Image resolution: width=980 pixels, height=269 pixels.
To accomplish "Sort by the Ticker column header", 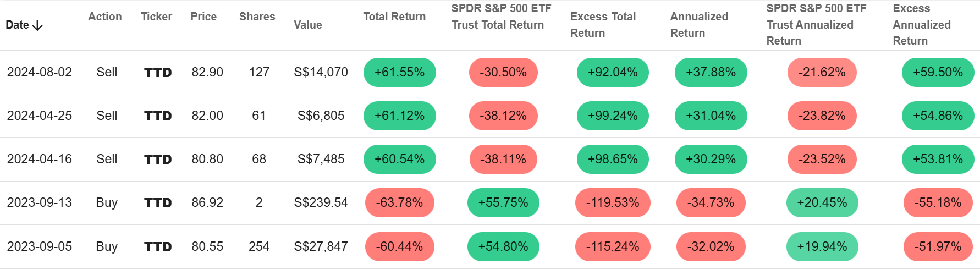I will click(156, 17).
